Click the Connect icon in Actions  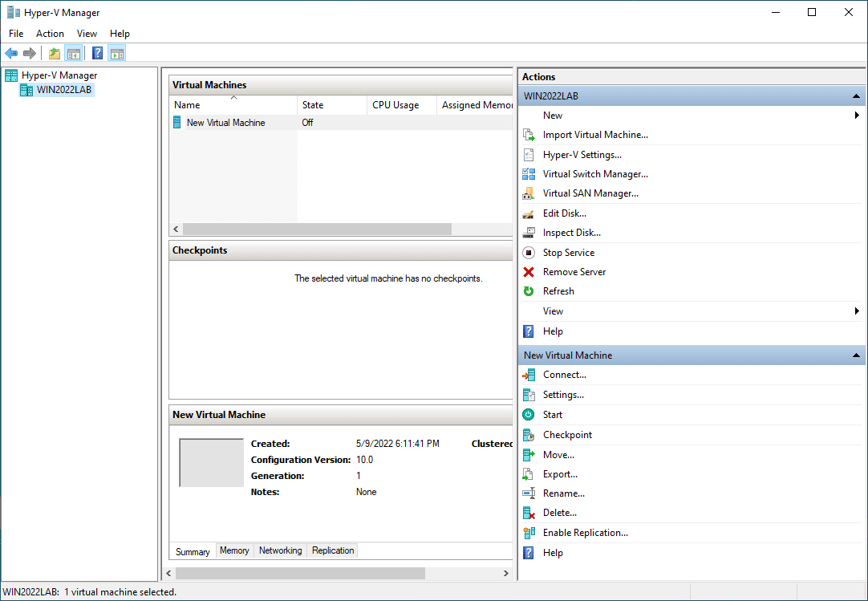(529, 375)
